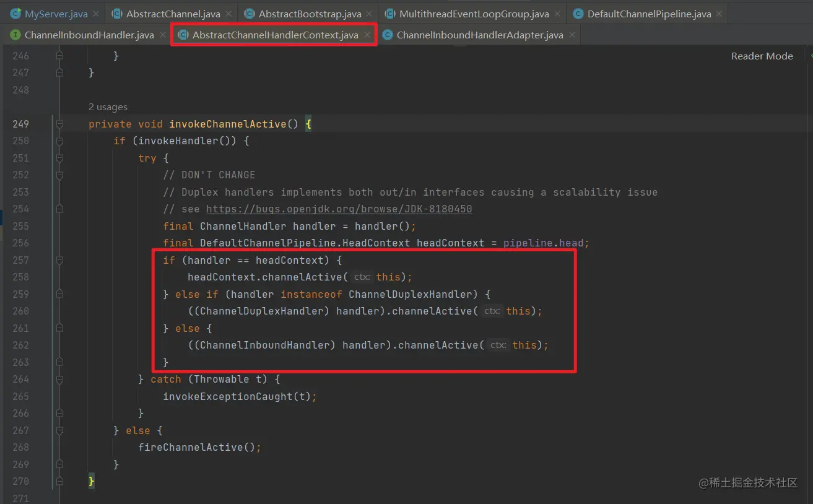Screen dimensions: 813x504
Task: Open the ChannelInboundHandlerAdapter.java tab
Action: [x=480, y=35]
